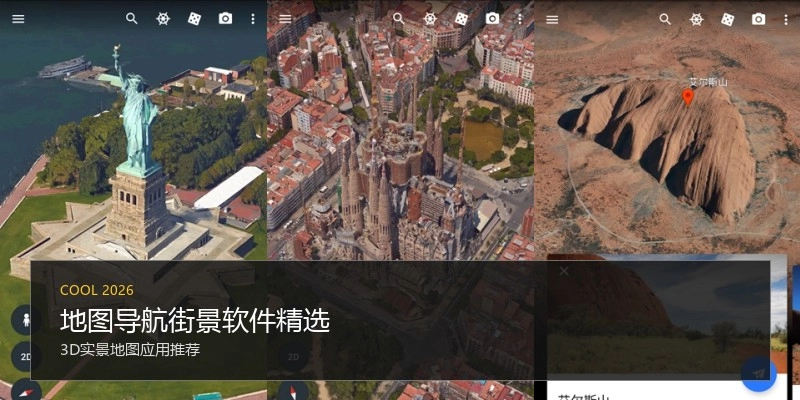The width and height of the screenshot is (800, 400).
Task: Select the red location pin on the rock
Action: pos(688,97)
